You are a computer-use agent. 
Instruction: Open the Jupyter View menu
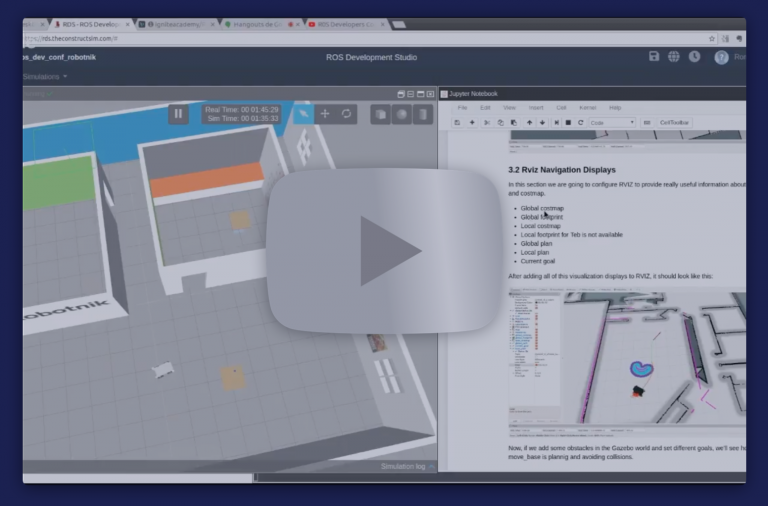pos(509,107)
